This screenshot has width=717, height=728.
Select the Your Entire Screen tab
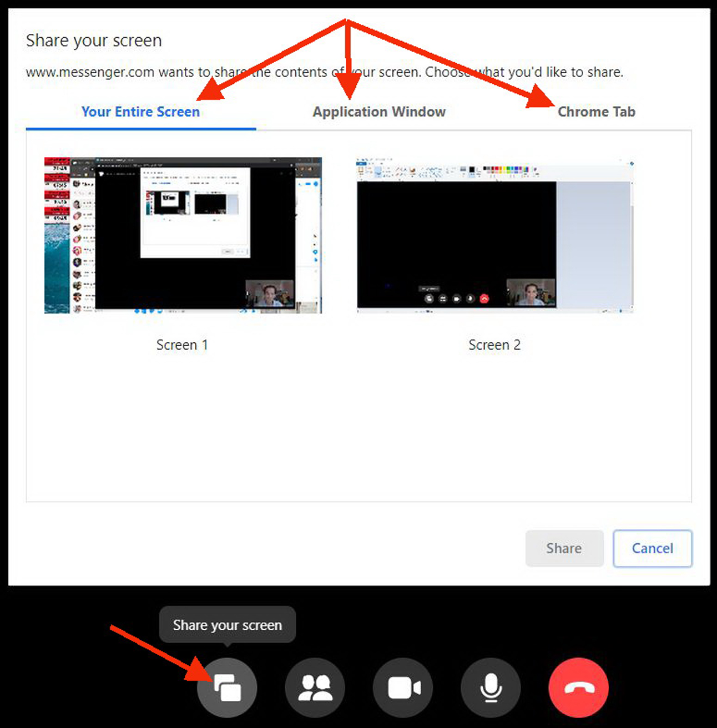[x=140, y=112]
